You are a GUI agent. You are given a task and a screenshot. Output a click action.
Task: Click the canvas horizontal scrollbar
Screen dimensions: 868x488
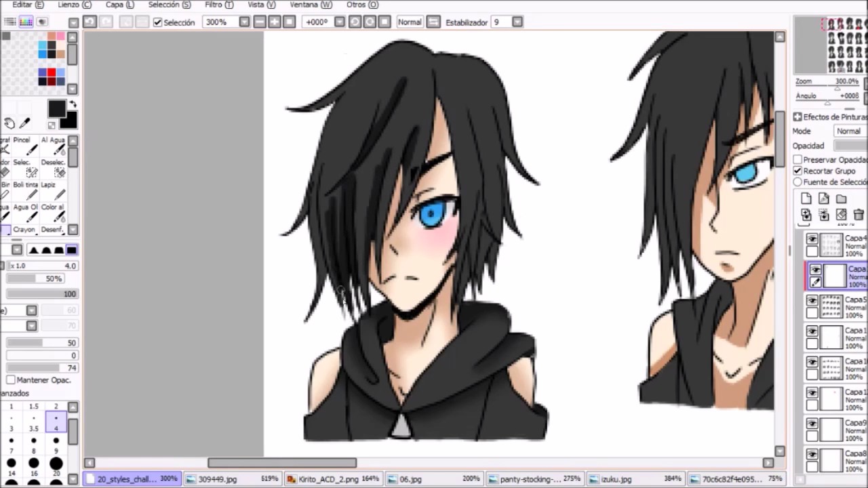[281, 463]
